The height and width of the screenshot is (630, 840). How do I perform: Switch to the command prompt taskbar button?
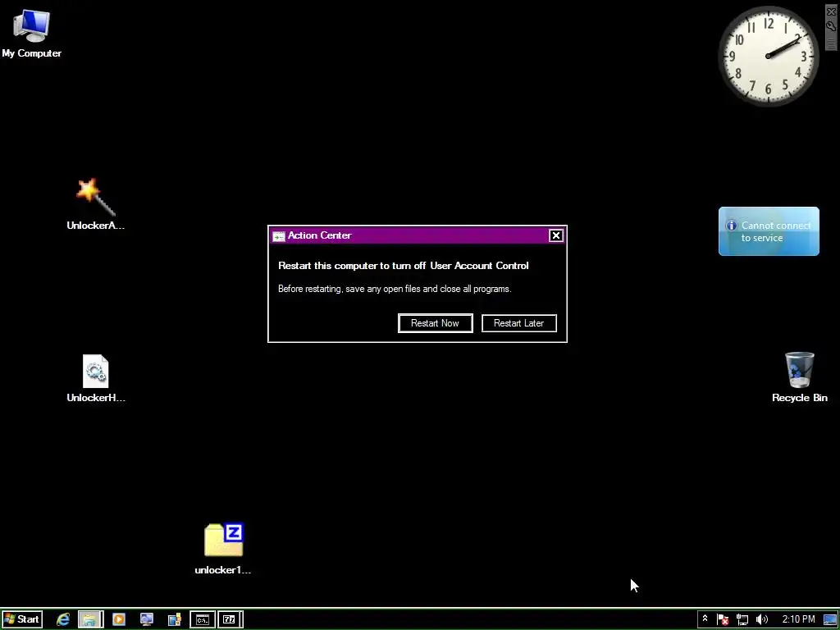coord(203,619)
